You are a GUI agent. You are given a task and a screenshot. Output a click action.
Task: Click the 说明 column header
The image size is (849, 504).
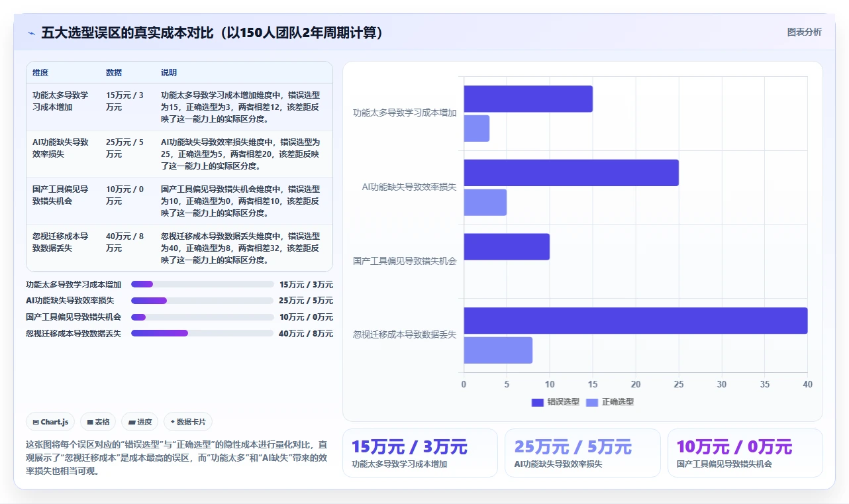tap(169, 73)
